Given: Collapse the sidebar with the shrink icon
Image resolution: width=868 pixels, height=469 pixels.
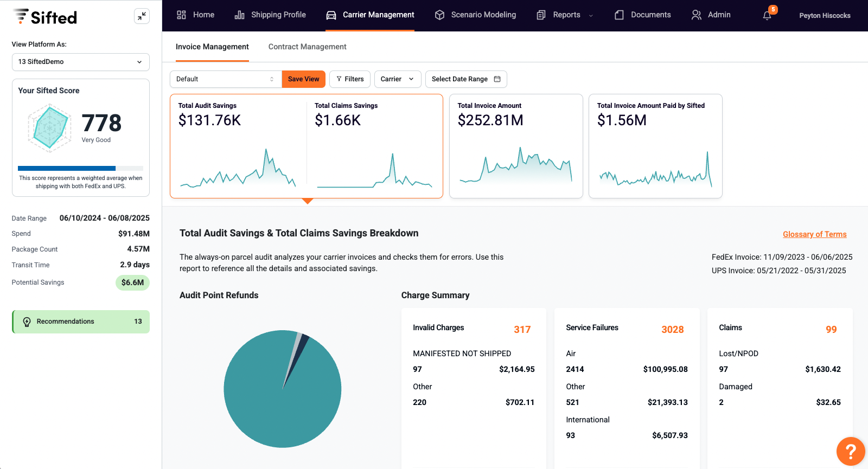Looking at the screenshot, I should pyautogui.click(x=142, y=16).
